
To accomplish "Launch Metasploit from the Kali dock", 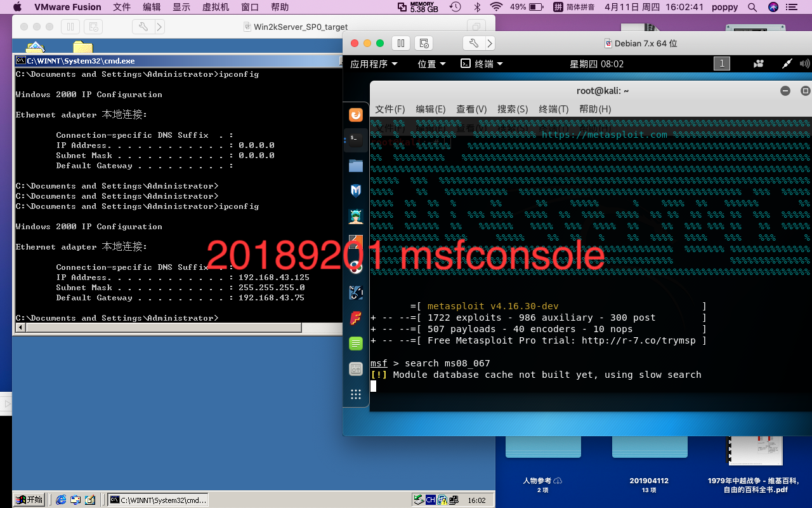I will pos(356,191).
